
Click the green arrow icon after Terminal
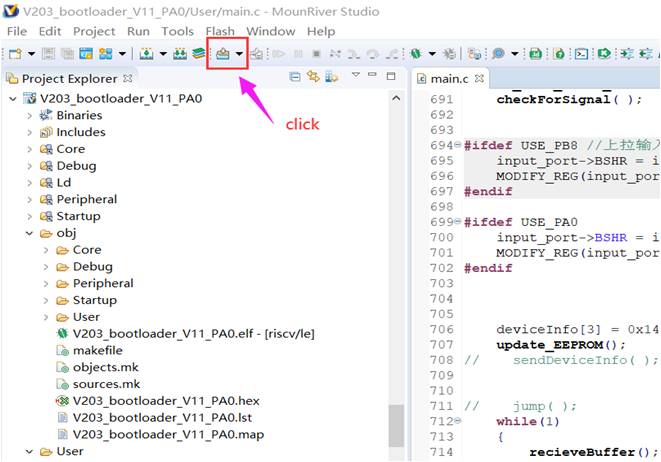(x=604, y=54)
